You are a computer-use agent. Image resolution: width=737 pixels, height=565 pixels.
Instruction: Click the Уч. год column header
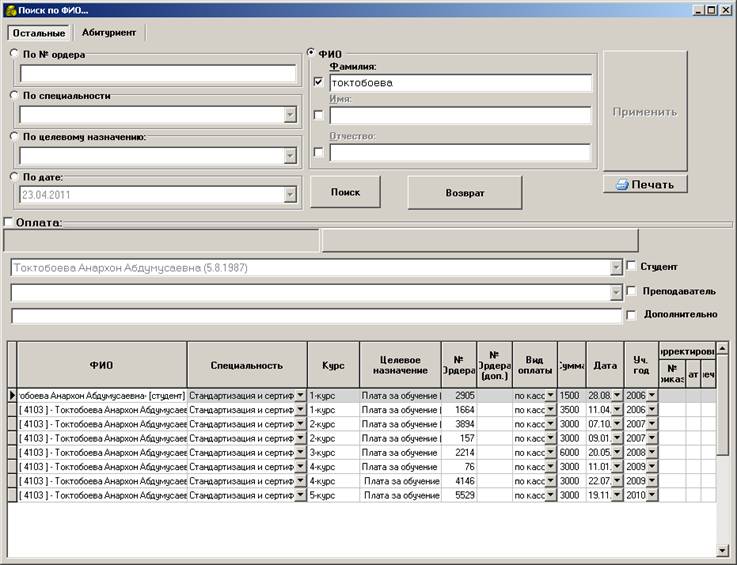click(x=641, y=365)
